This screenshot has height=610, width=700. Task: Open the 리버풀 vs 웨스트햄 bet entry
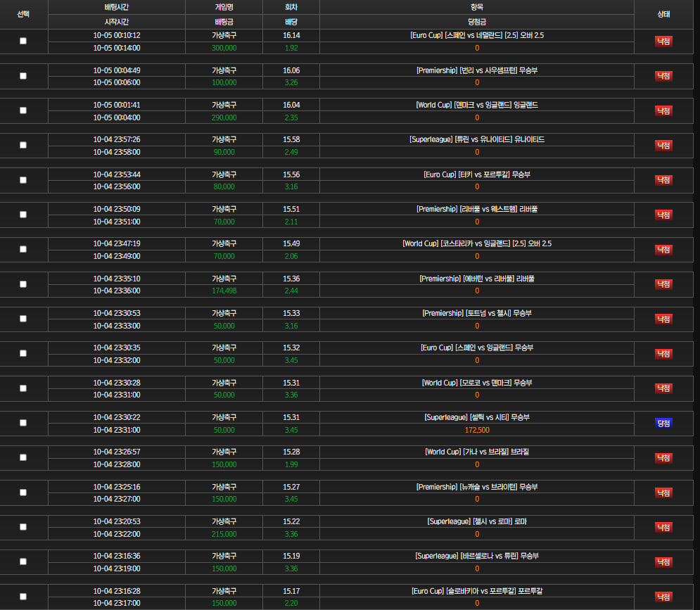(476, 209)
